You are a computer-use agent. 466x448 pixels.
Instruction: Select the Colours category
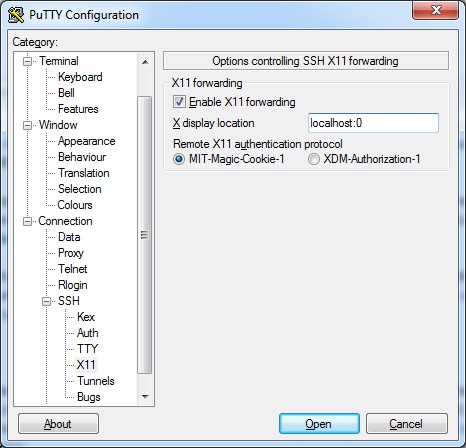click(75, 205)
